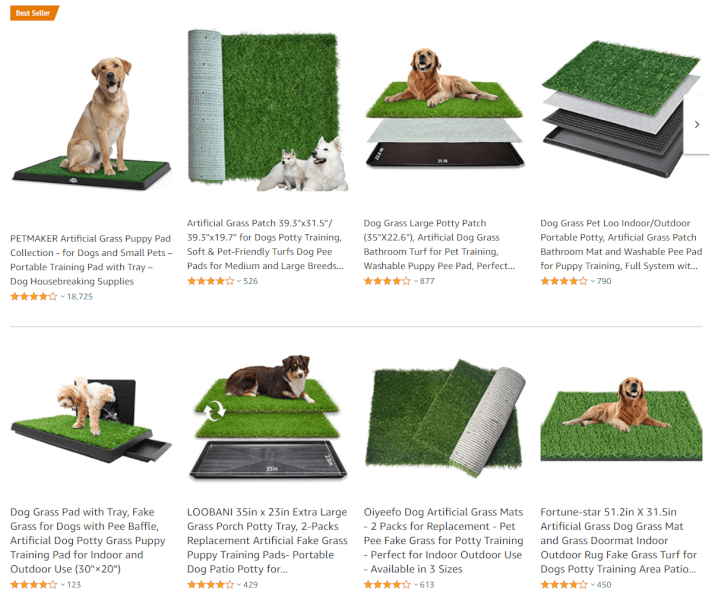Expand rating dropdown next to 877 reviews
The image size is (718, 600).
tap(416, 281)
